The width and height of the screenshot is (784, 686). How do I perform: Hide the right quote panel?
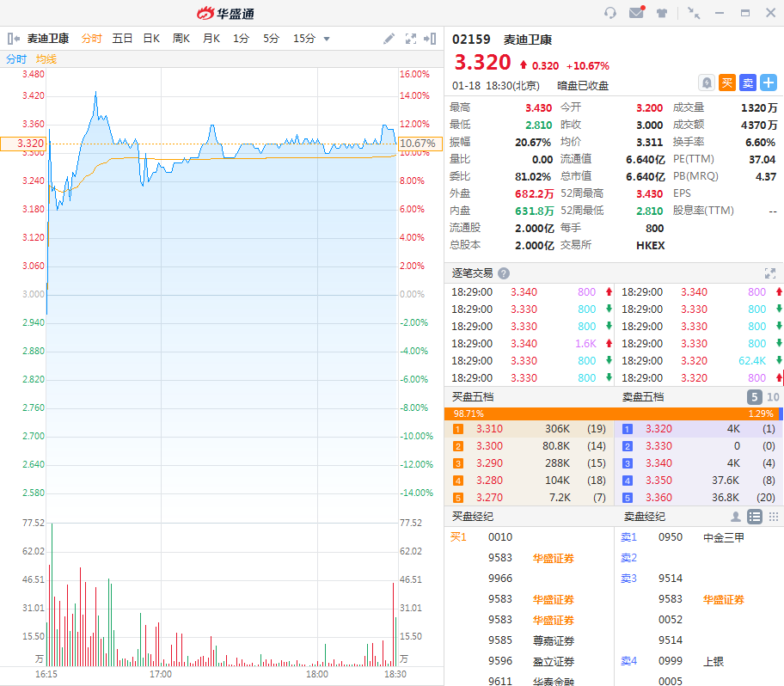point(430,39)
